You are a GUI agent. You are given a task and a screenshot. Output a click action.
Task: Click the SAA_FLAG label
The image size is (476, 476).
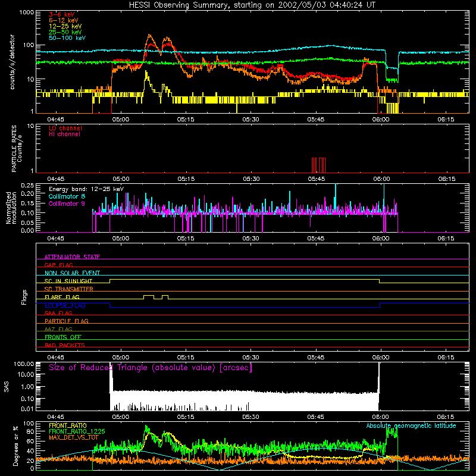[x=58, y=313]
